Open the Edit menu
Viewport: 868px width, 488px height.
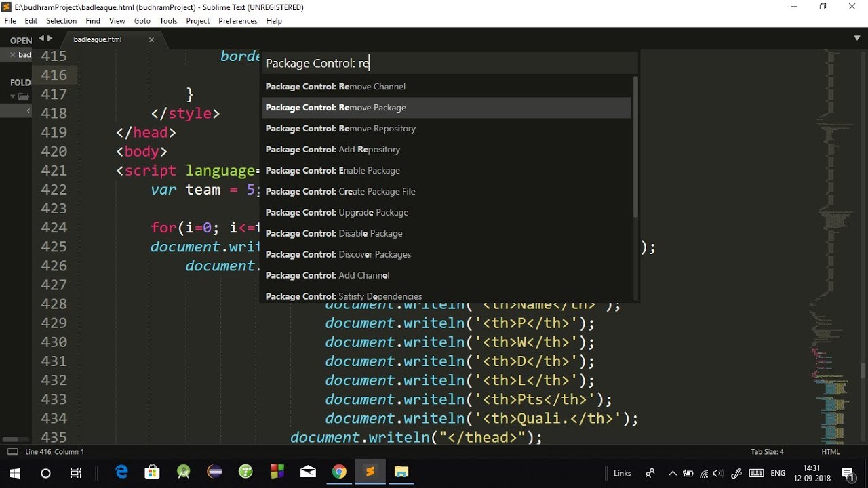[x=31, y=21]
